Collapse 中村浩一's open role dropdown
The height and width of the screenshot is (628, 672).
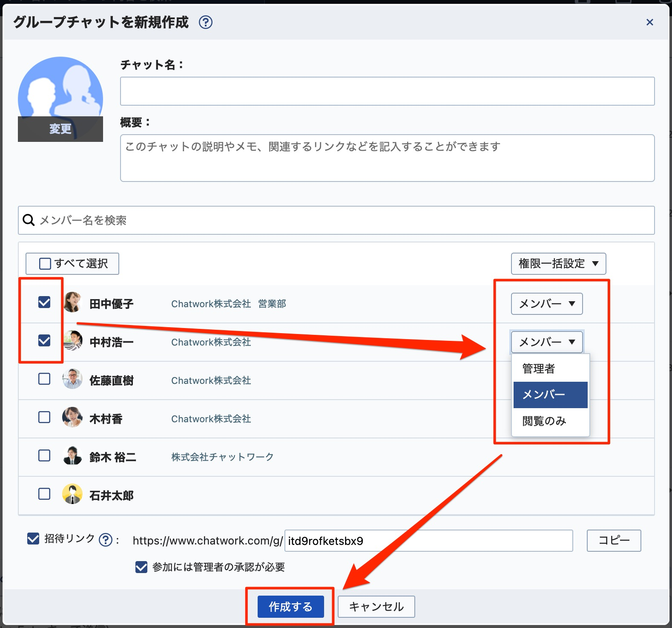[x=546, y=342]
